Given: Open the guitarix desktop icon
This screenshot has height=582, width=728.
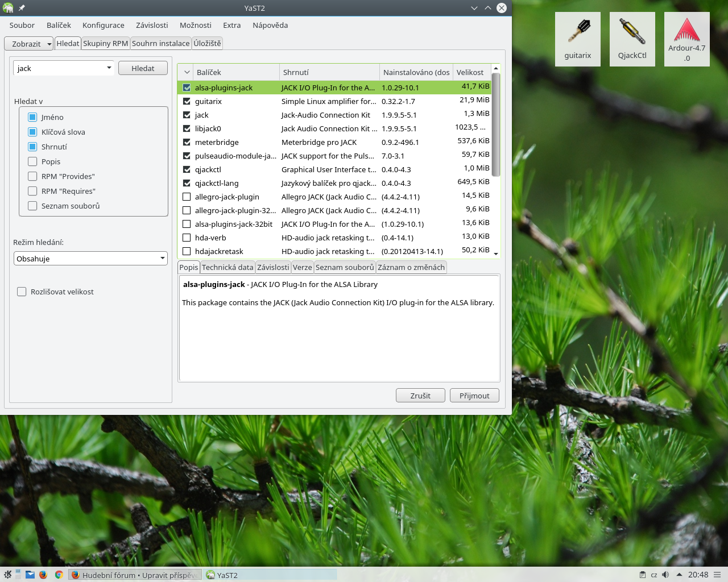Looking at the screenshot, I should pos(577,39).
